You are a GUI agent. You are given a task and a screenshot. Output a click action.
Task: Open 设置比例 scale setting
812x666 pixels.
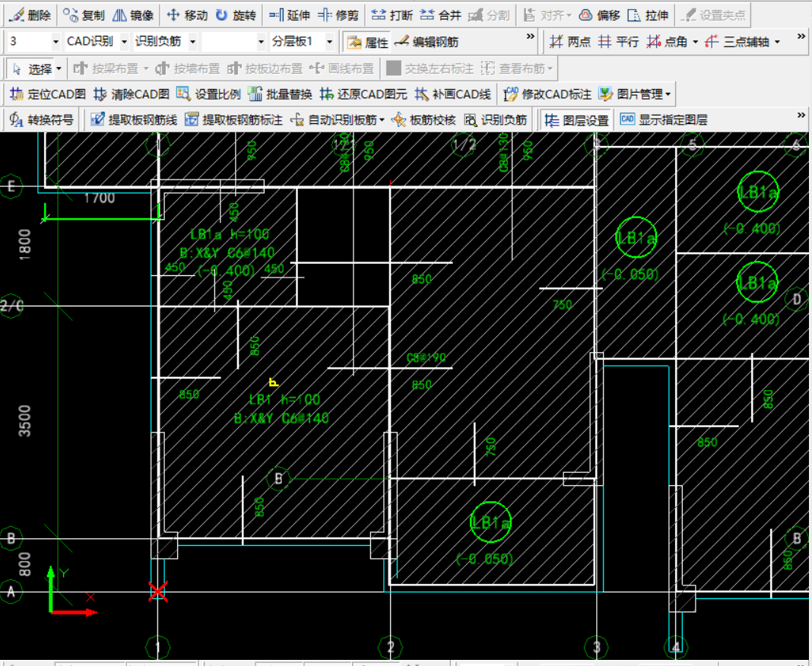click(x=208, y=94)
